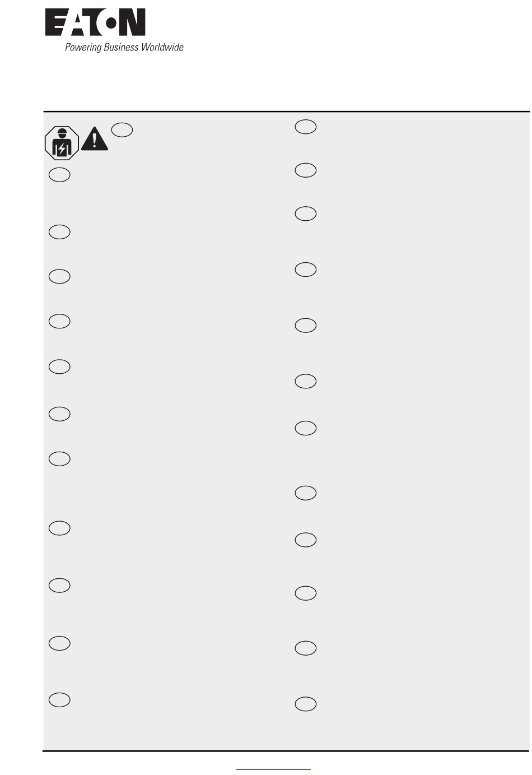Image resolution: width=532 pixels, height=775 pixels.
Task: Select the fifth oval in left column
Action: 59,367
